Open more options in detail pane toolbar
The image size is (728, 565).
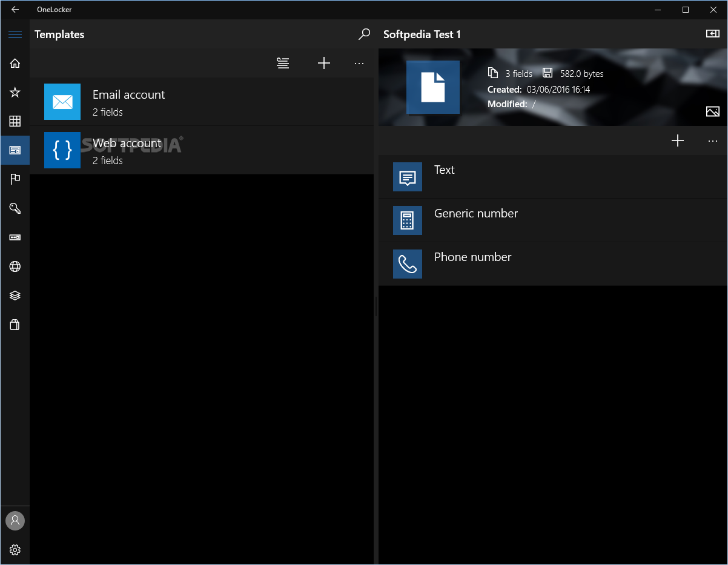713,140
